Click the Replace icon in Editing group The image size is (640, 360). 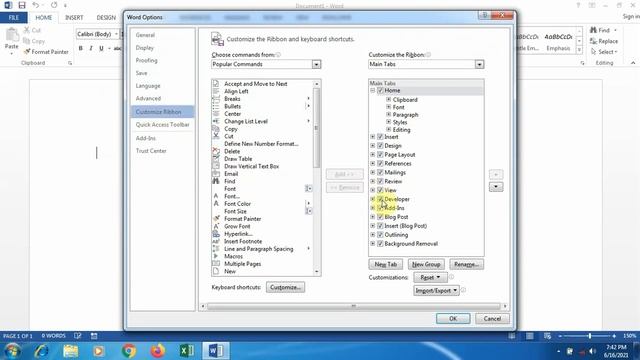coord(593,41)
